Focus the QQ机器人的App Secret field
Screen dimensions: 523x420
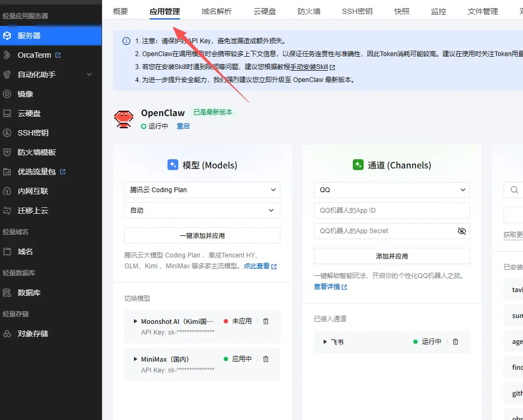(x=392, y=231)
